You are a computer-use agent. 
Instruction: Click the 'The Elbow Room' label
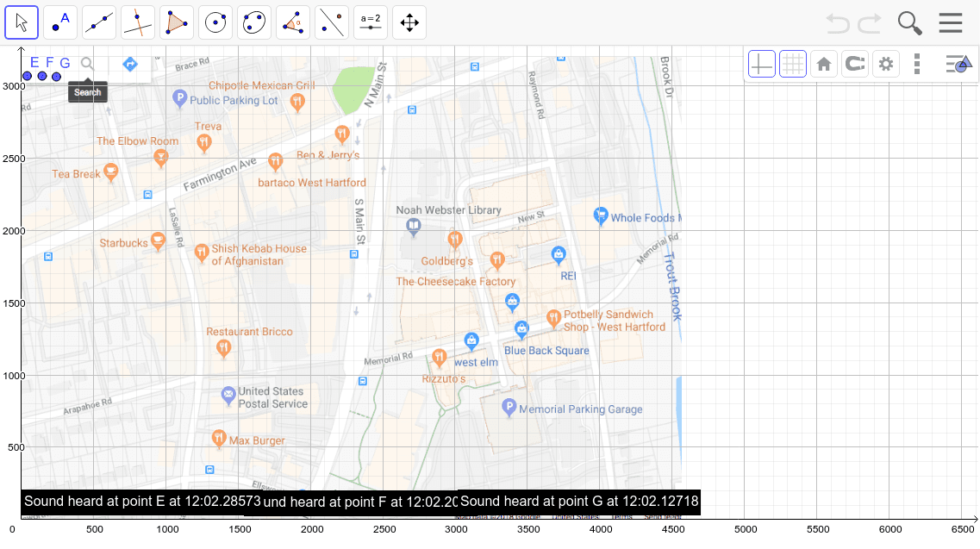point(138,141)
